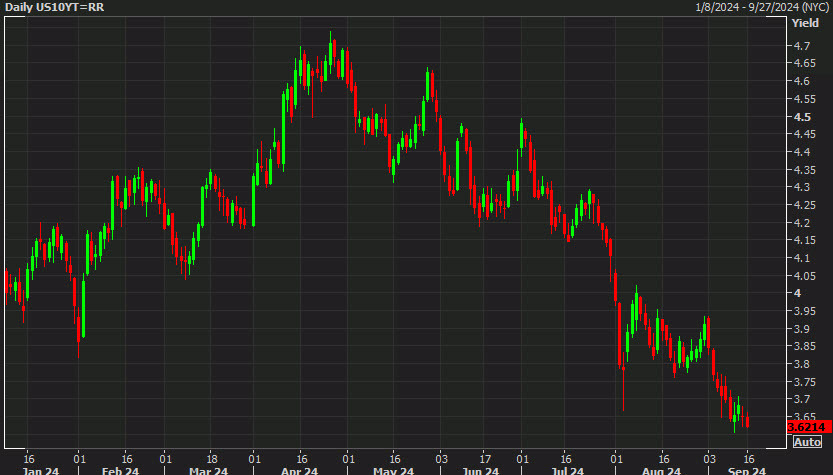Select the bold 4.5 yield axis label
The image size is (833, 475).
802,117
